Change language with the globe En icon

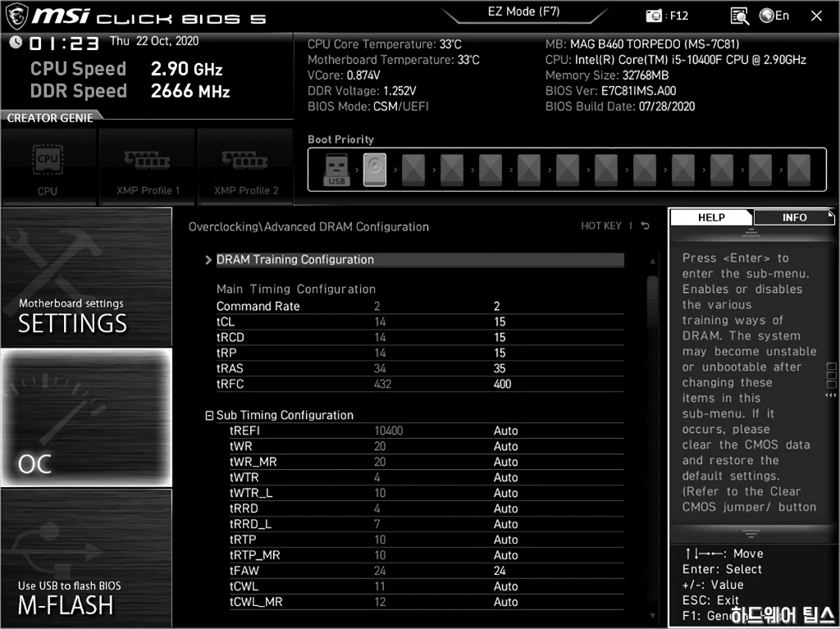pos(774,16)
